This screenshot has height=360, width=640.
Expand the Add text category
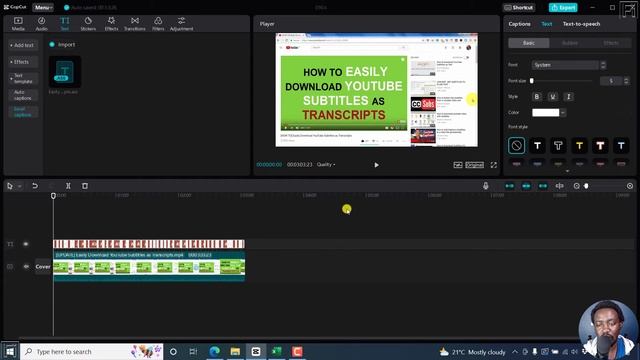[x=23, y=45]
